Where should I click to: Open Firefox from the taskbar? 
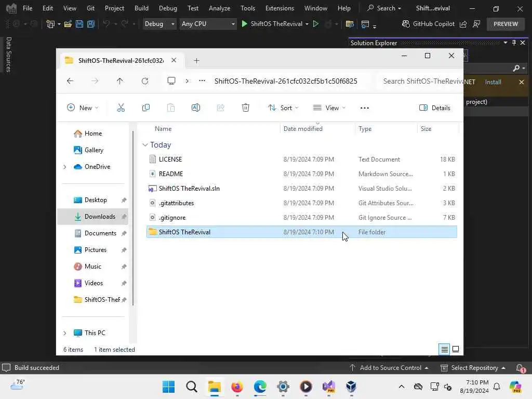[x=237, y=387]
